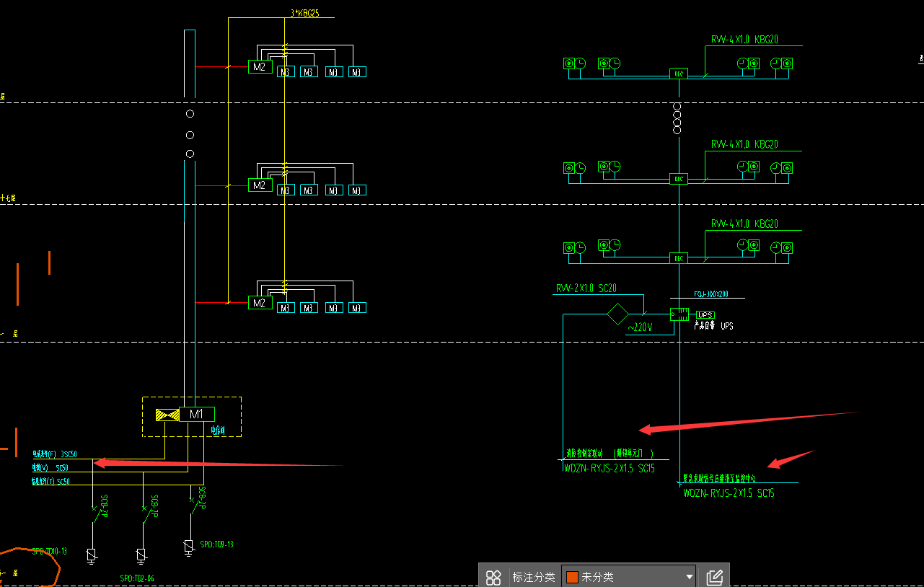
Task: Click the (F) 3SC50 cable tray label
Action: tap(54, 454)
